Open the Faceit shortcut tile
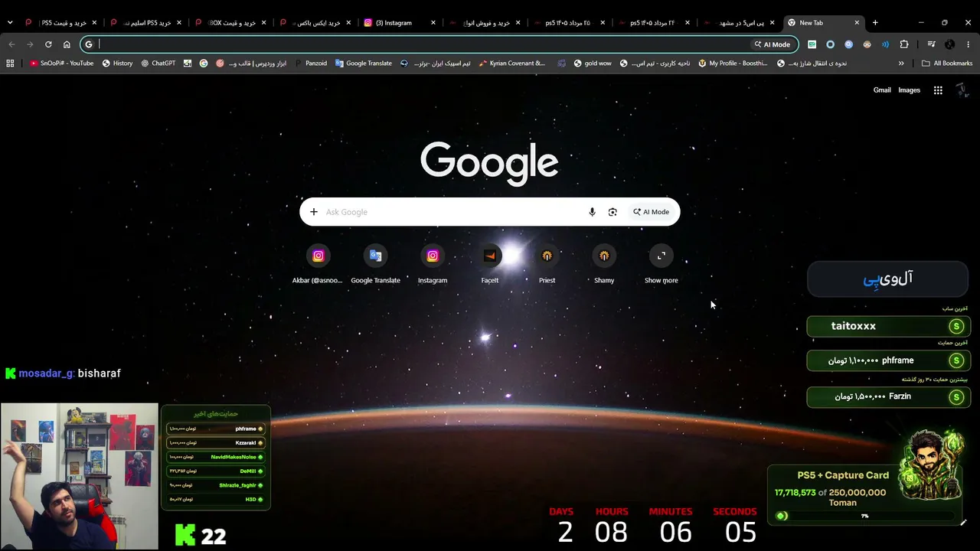 tap(490, 264)
